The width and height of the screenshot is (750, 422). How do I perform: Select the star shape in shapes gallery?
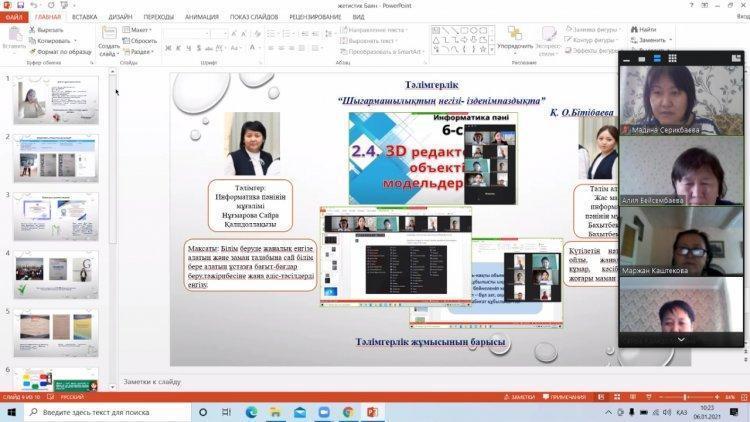pyautogui.click(x=483, y=49)
